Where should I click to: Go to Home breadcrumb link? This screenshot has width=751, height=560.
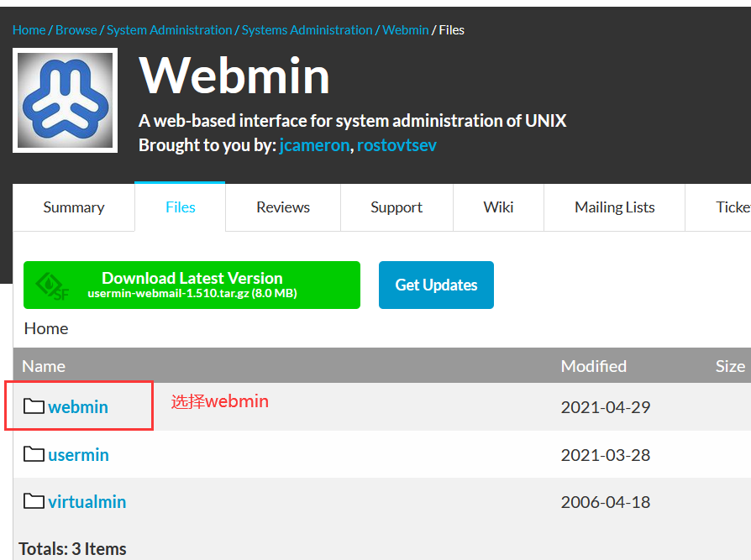(29, 30)
